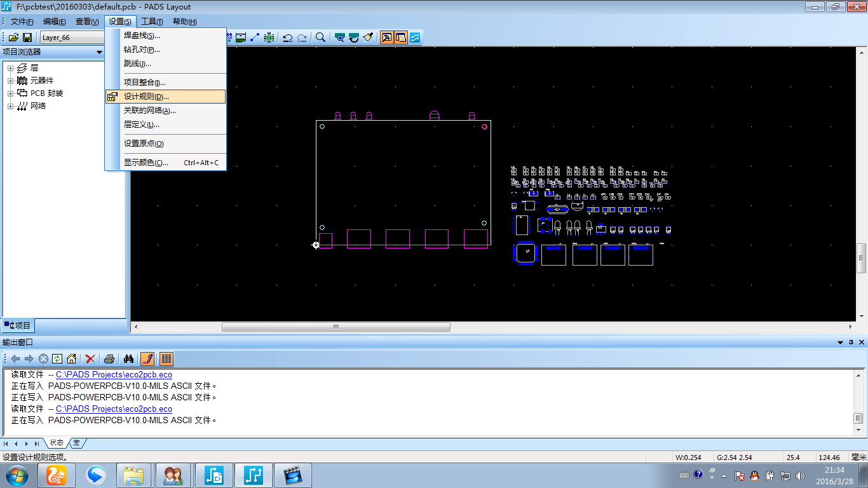Click the green board design toolbar icon
The width and height of the screenshot is (868, 488).
(240, 37)
